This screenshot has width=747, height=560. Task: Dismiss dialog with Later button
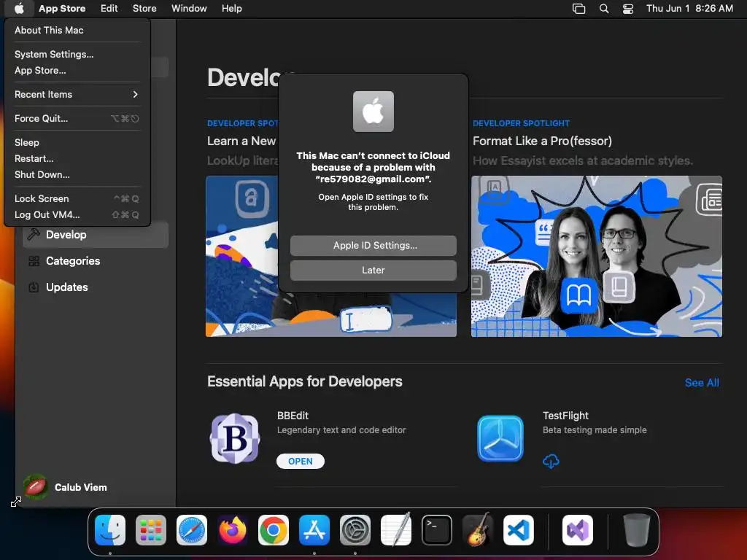373,270
